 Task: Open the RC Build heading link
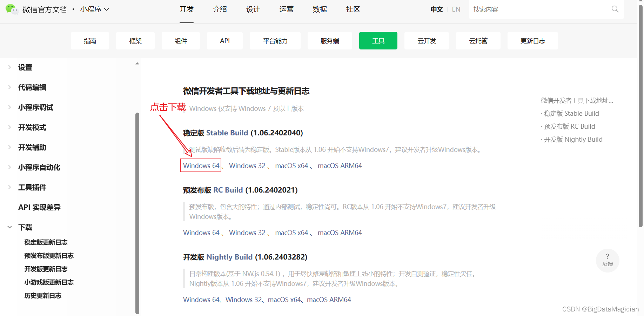coord(228,190)
